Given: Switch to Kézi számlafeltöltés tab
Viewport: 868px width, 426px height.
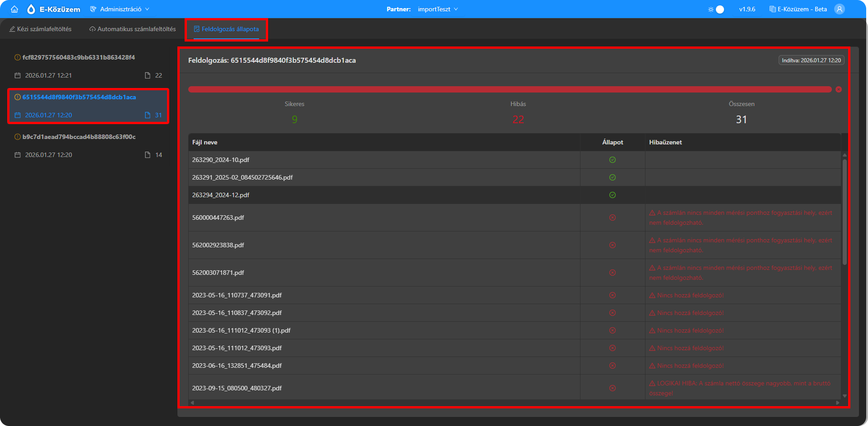Looking at the screenshot, I should pos(41,29).
